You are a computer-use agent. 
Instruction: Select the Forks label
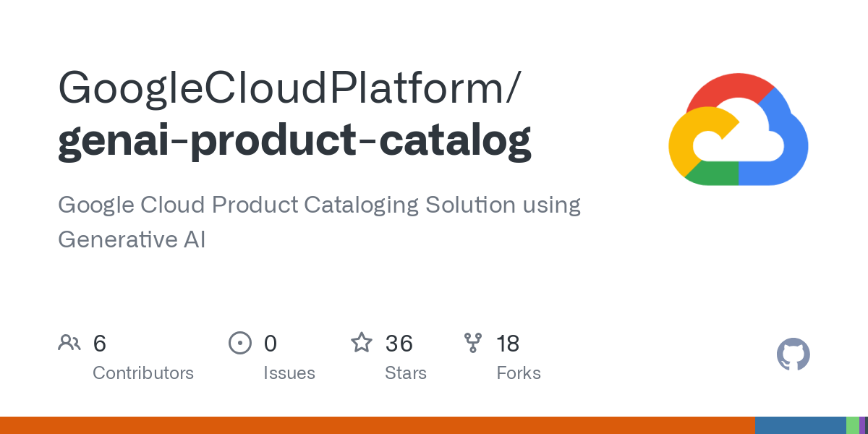coord(519,373)
